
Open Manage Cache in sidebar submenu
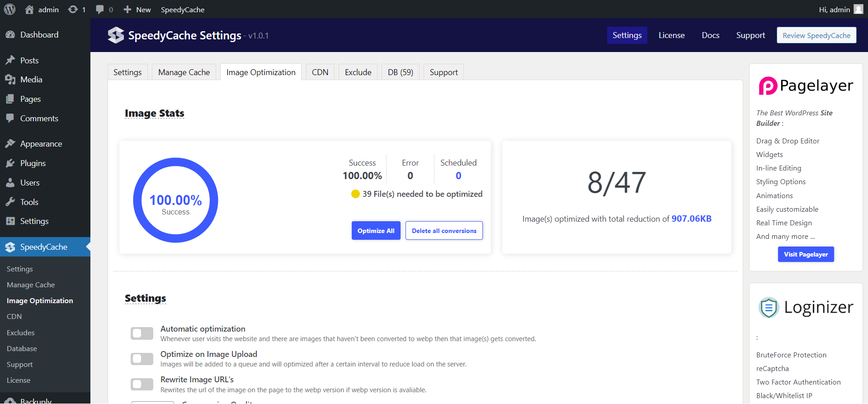(31, 285)
